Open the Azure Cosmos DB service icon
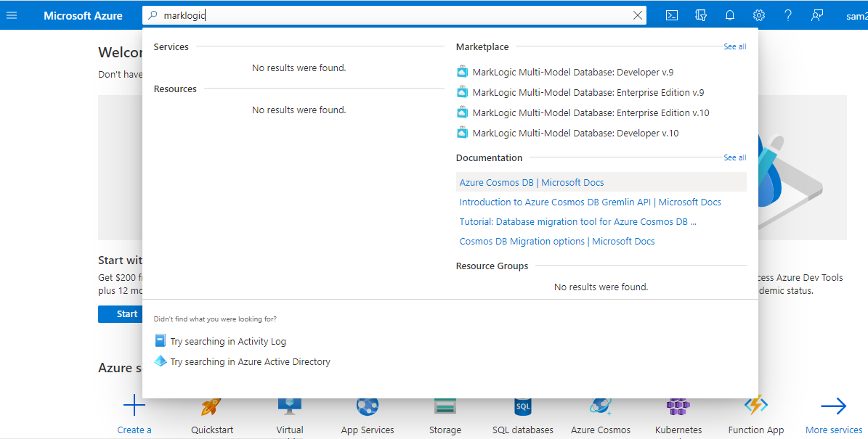Viewport: 868px width, 439px height. coord(601,406)
